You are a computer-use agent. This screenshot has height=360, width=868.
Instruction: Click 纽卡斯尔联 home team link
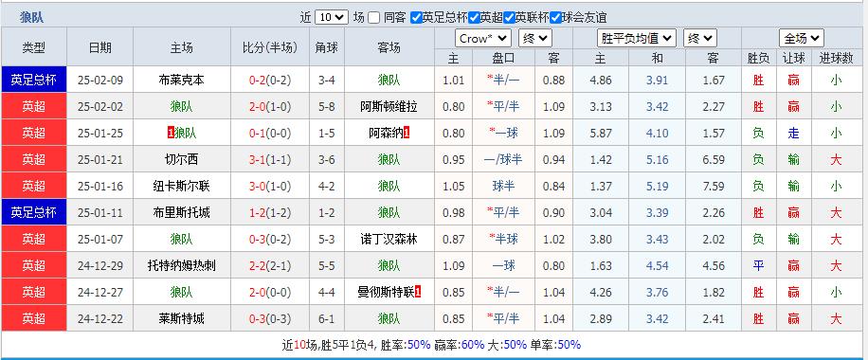point(182,186)
